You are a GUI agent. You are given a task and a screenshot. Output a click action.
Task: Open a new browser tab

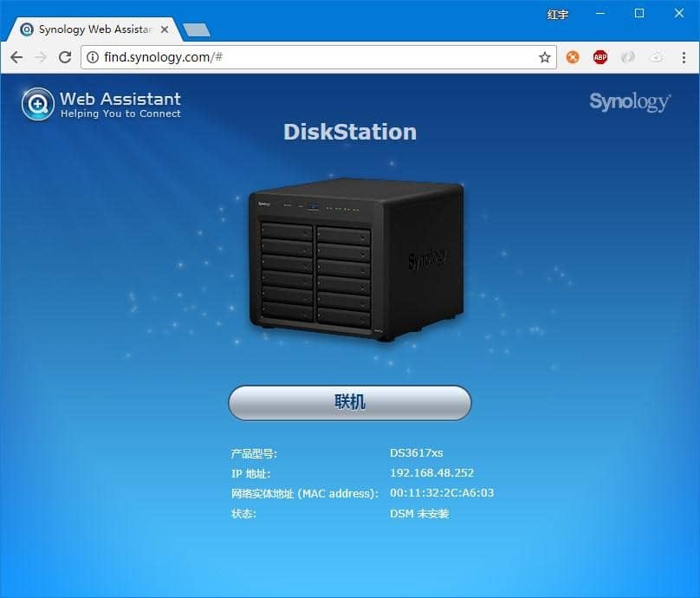[197, 30]
